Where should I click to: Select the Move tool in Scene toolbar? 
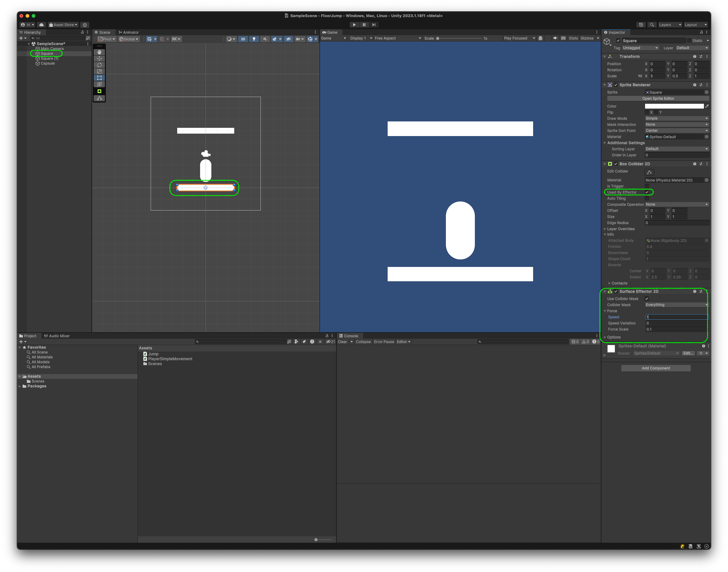(x=99, y=59)
